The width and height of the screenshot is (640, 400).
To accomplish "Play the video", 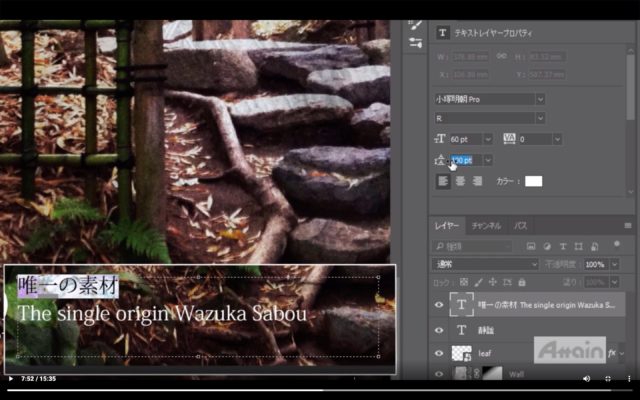I will point(11,379).
